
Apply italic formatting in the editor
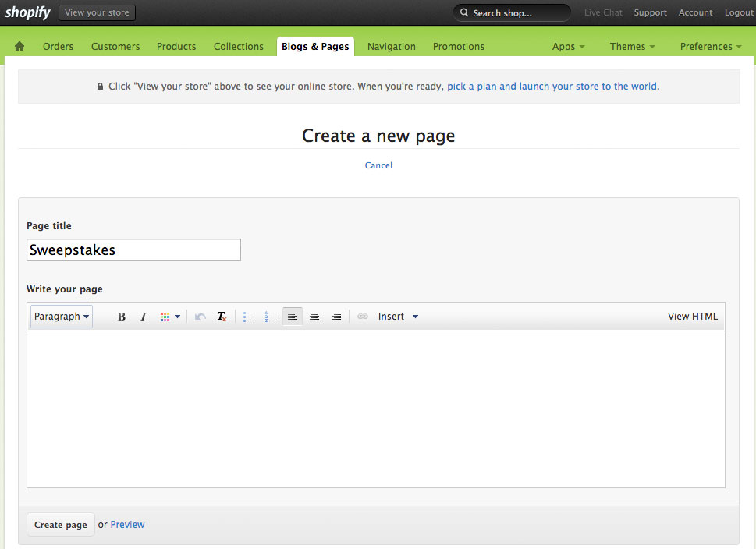tap(143, 316)
